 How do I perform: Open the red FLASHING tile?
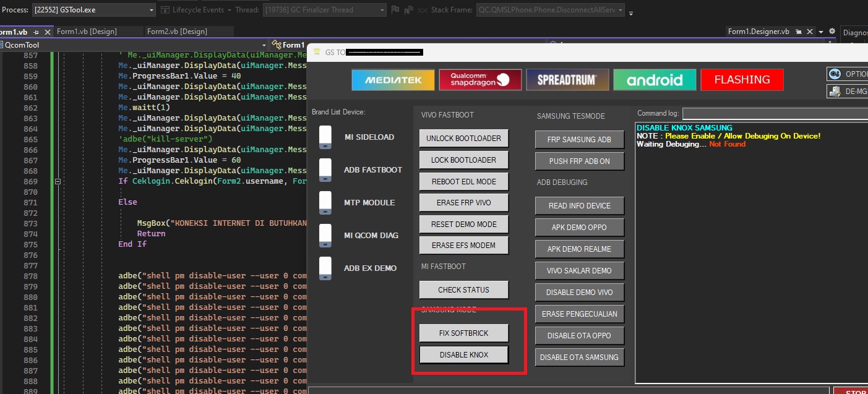click(x=742, y=80)
